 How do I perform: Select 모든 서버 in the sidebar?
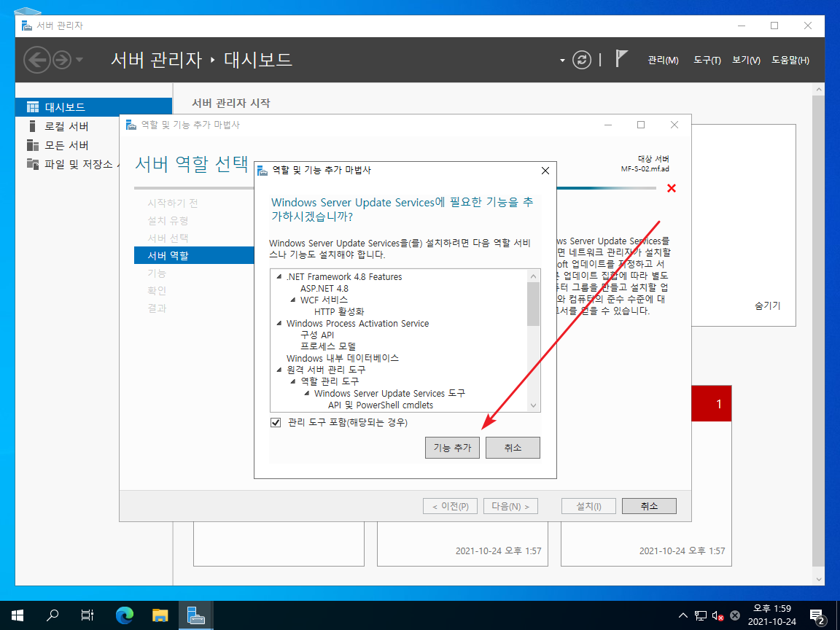tap(67, 146)
